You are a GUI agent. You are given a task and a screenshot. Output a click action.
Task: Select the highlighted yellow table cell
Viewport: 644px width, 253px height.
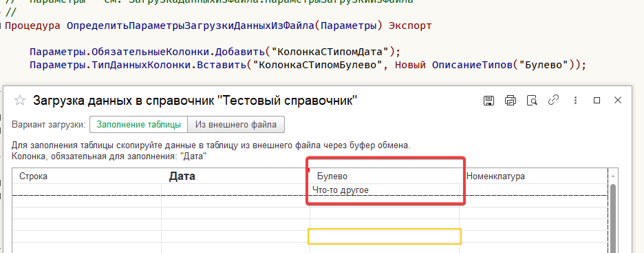385,236
